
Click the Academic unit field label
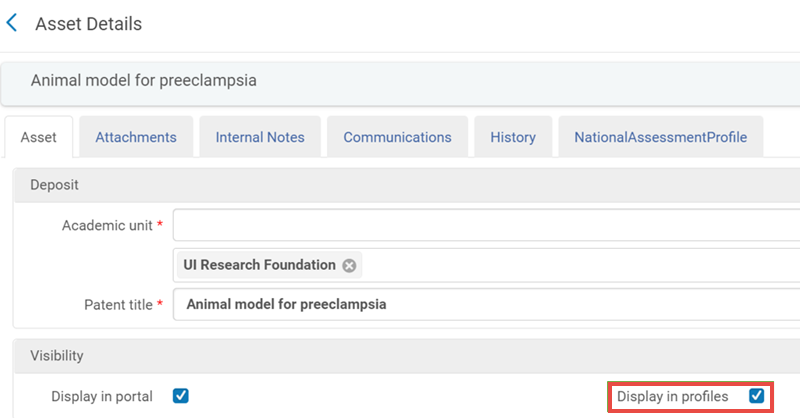pos(107,226)
